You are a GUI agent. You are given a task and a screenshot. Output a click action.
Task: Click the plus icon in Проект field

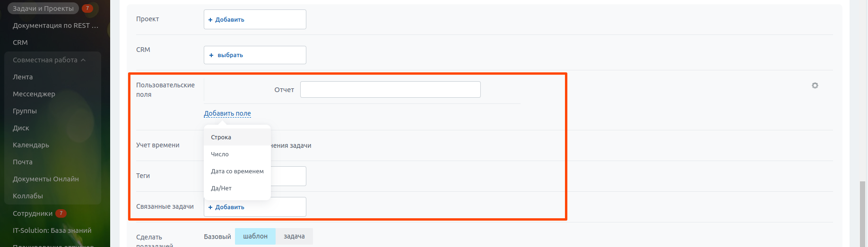point(210,20)
